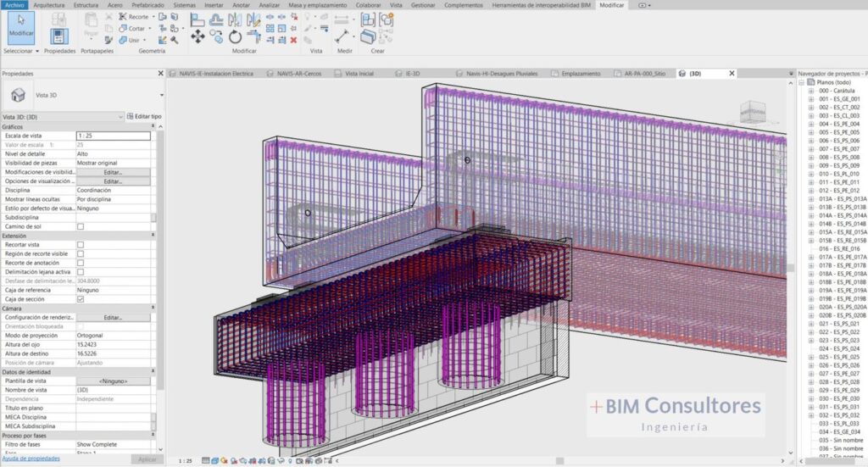Toggle the Recortar vista checkbox
This screenshot has height=467, width=868.
click(81, 245)
